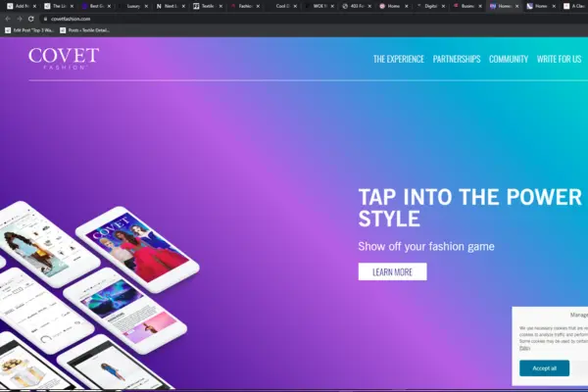Viewport: 588px width, 392px height.
Task: Click the site security lock icon
Action: [45, 19]
